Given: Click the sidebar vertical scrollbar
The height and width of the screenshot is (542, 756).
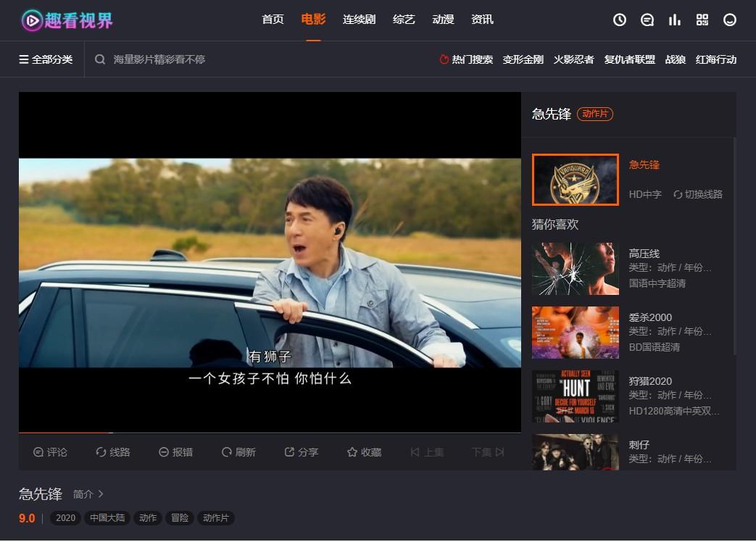Looking at the screenshot, I should pos(734,246).
